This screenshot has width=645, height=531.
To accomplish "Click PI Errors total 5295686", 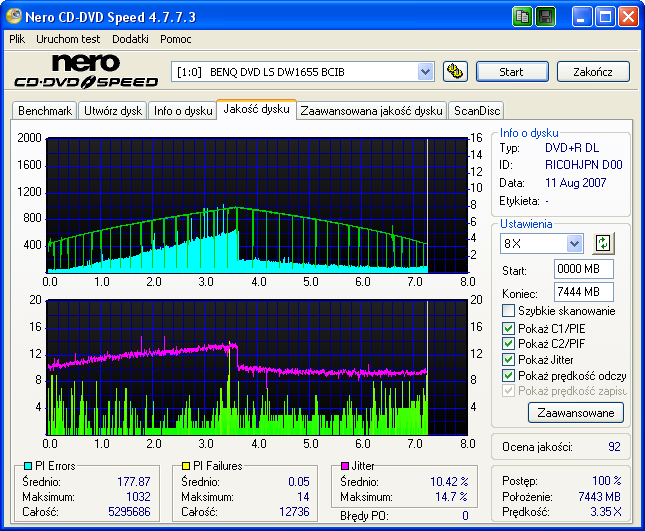I will [x=129, y=512].
